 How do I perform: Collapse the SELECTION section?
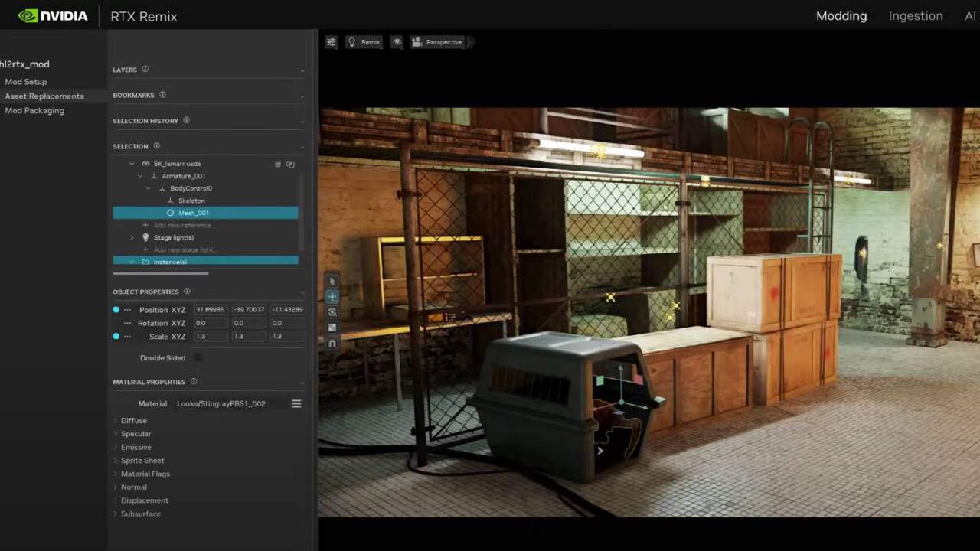pyautogui.click(x=302, y=146)
